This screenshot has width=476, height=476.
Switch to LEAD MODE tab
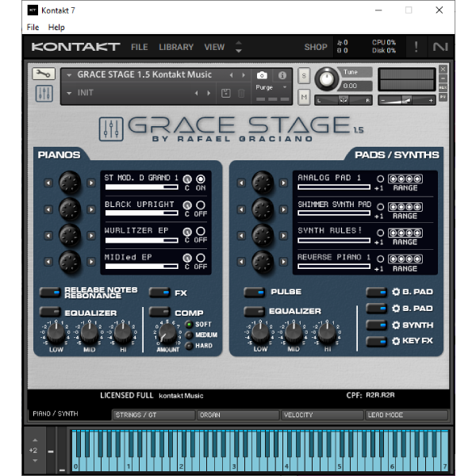(406, 415)
